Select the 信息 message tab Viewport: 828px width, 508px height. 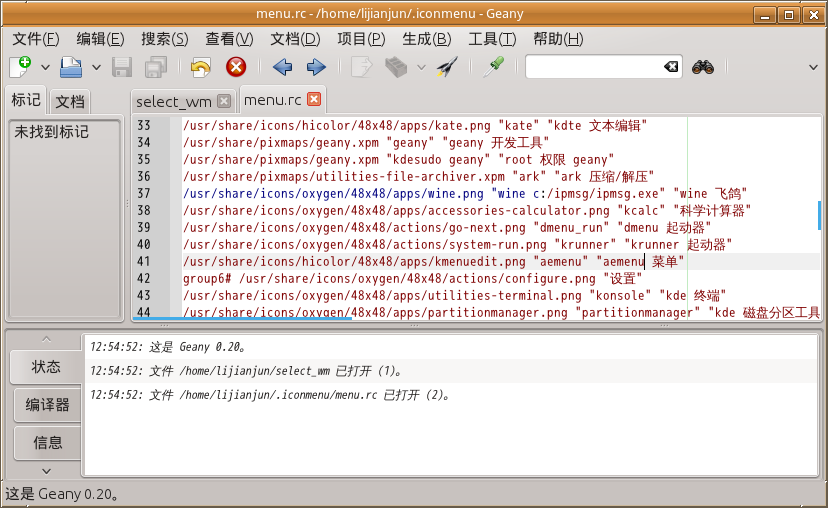48,443
